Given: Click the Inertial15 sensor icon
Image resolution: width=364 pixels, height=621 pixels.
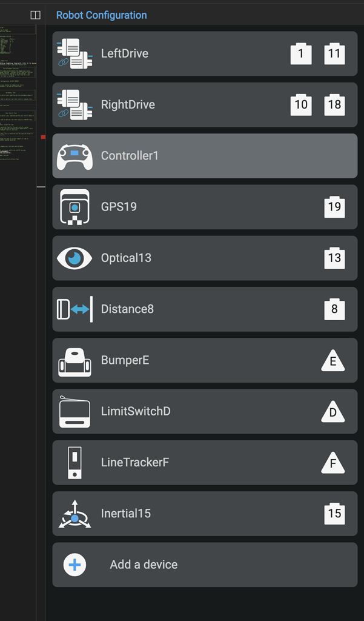Looking at the screenshot, I should (x=74, y=514).
